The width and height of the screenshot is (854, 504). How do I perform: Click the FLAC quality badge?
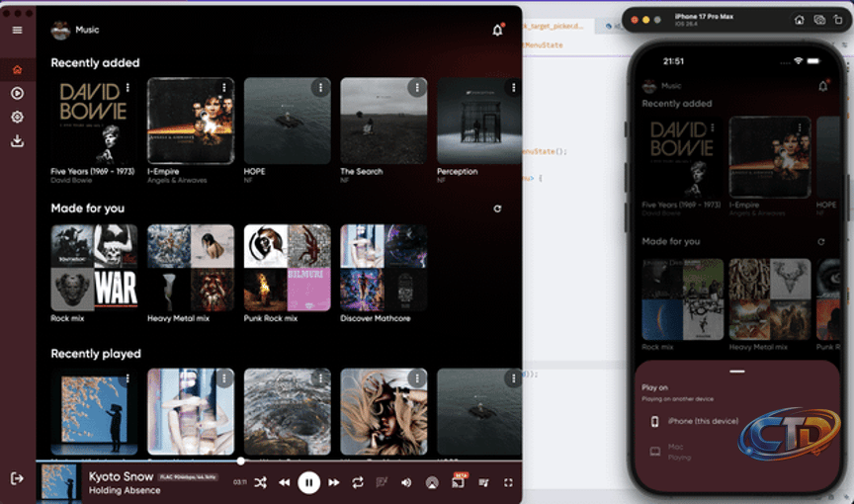click(188, 477)
